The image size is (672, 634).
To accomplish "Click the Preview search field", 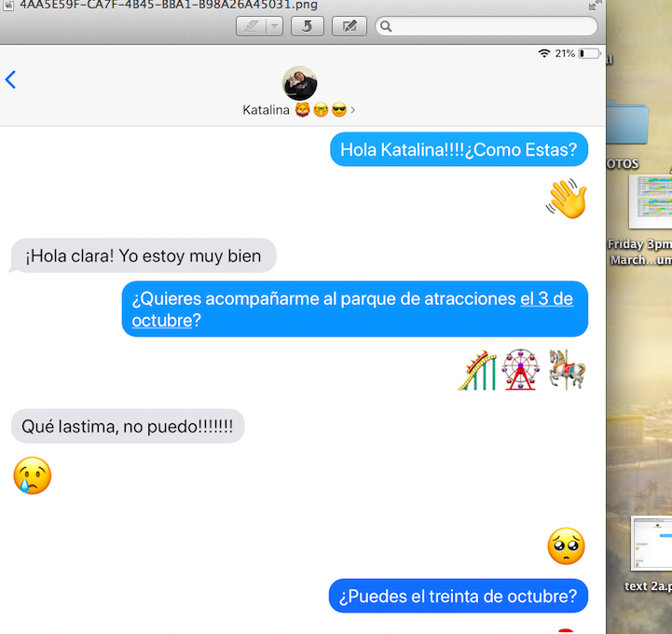I will coord(486,27).
